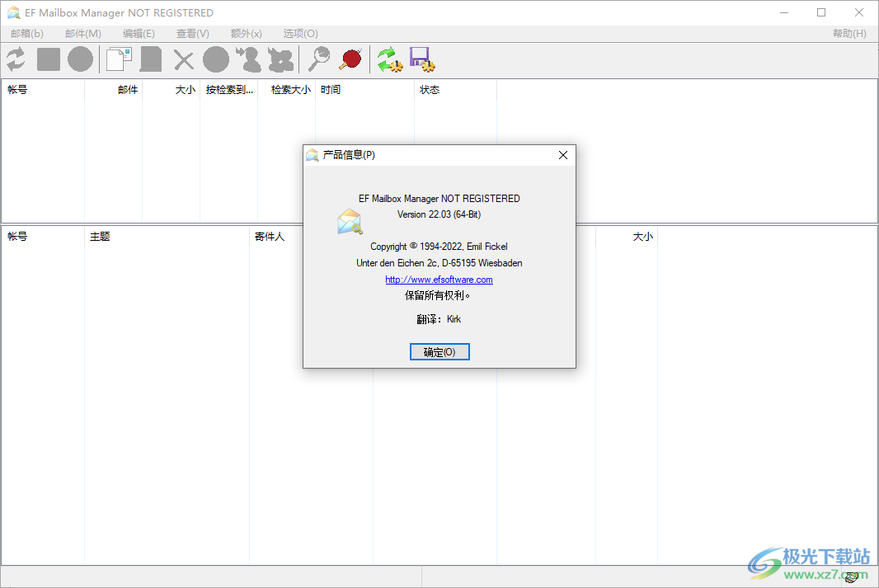The image size is (879, 588).
Task: Click the status bar tray icon at bottom right
Action: click(x=852, y=576)
